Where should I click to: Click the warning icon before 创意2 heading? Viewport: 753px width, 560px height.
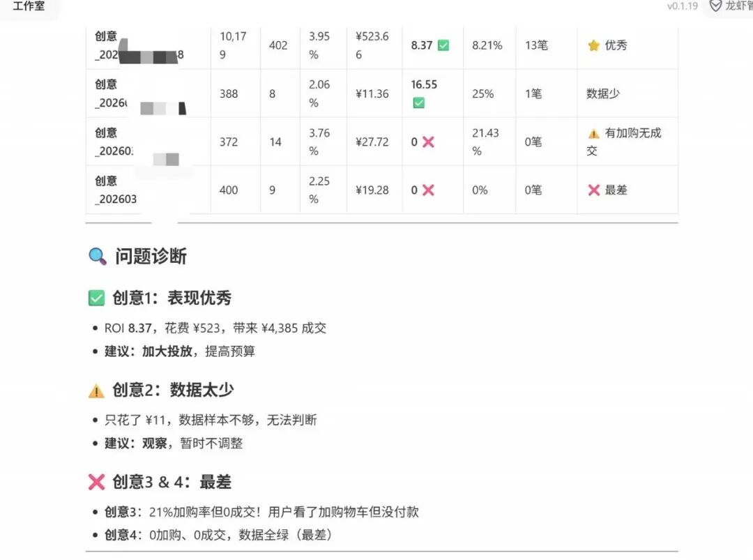[x=96, y=391]
